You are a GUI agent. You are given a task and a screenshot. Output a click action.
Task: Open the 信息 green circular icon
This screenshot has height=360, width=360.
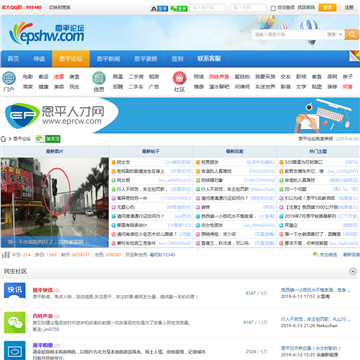coord(99,78)
